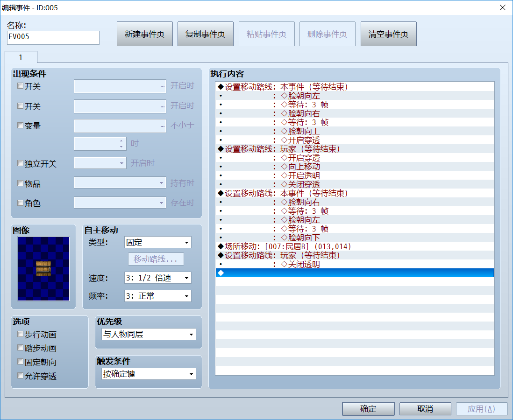Open the 类型 dropdown showing 固定

tap(158, 242)
